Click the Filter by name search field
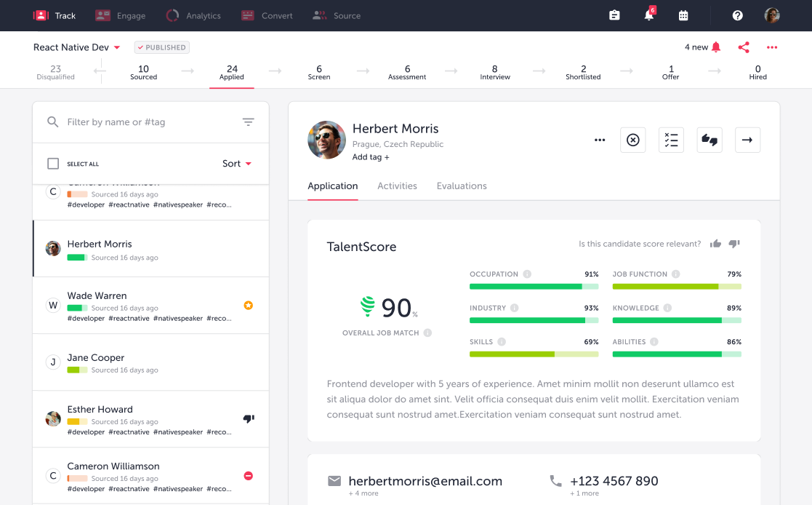Image resolution: width=812 pixels, height=505 pixels. click(x=145, y=122)
